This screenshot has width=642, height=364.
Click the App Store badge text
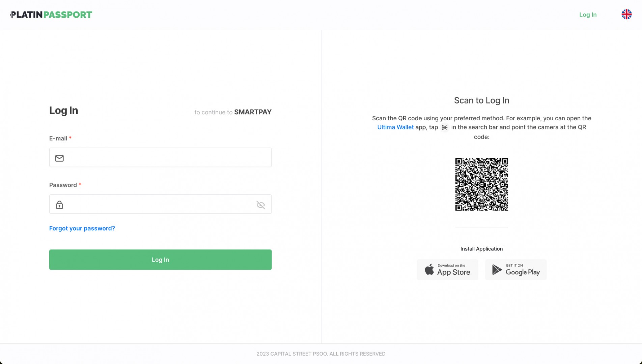point(453,272)
